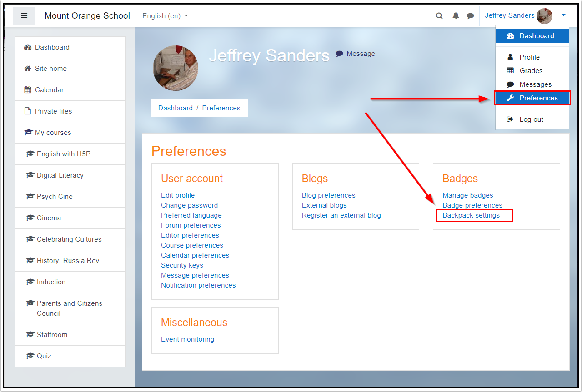The width and height of the screenshot is (582, 392).
Task: Open the Digital Literacy course
Action: pos(70,175)
